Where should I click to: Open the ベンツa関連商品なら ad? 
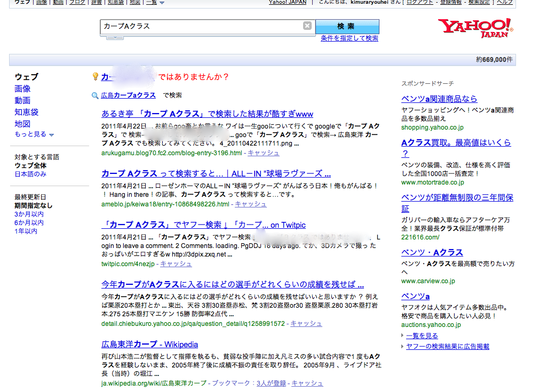(x=439, y=99)
